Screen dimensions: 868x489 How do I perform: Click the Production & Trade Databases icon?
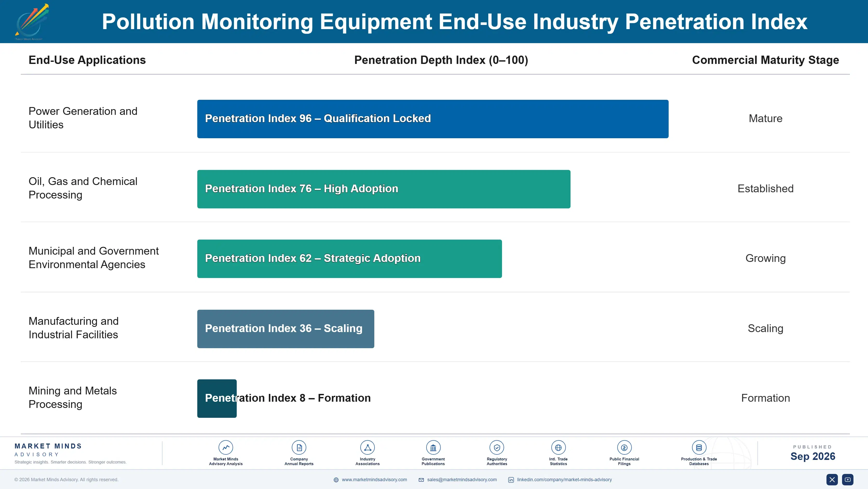tap(699, 447)
